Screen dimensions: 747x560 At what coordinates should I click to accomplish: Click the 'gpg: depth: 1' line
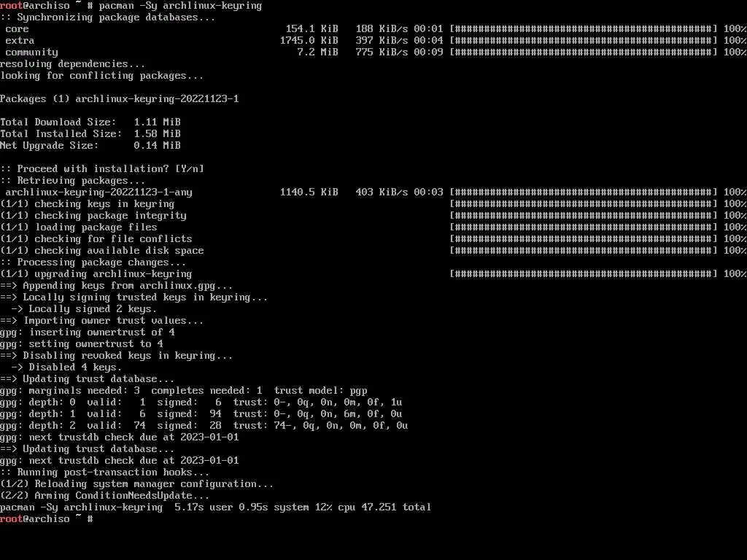(201, 414)
